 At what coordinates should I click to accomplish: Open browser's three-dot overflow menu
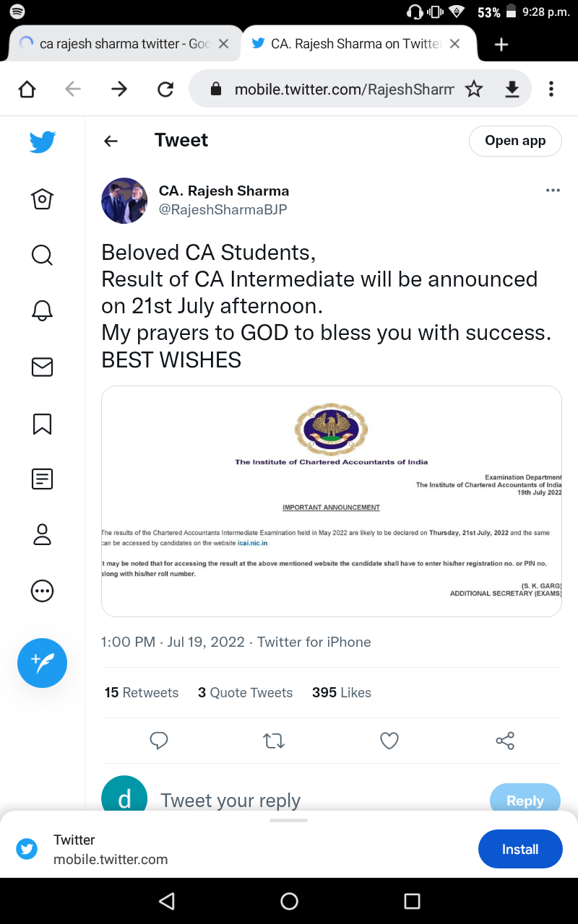(x=551, y=89)
